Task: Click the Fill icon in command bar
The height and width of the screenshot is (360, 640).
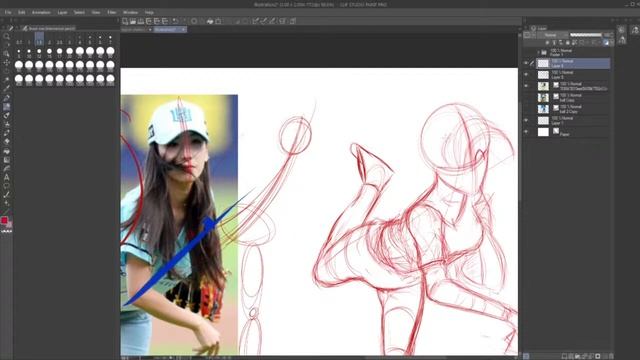Action: 210,21
